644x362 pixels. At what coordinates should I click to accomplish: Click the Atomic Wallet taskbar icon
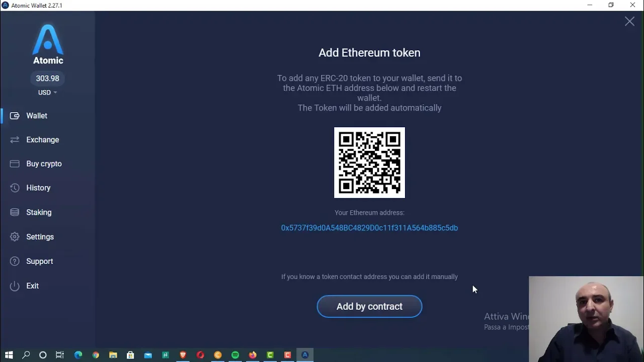305,355
